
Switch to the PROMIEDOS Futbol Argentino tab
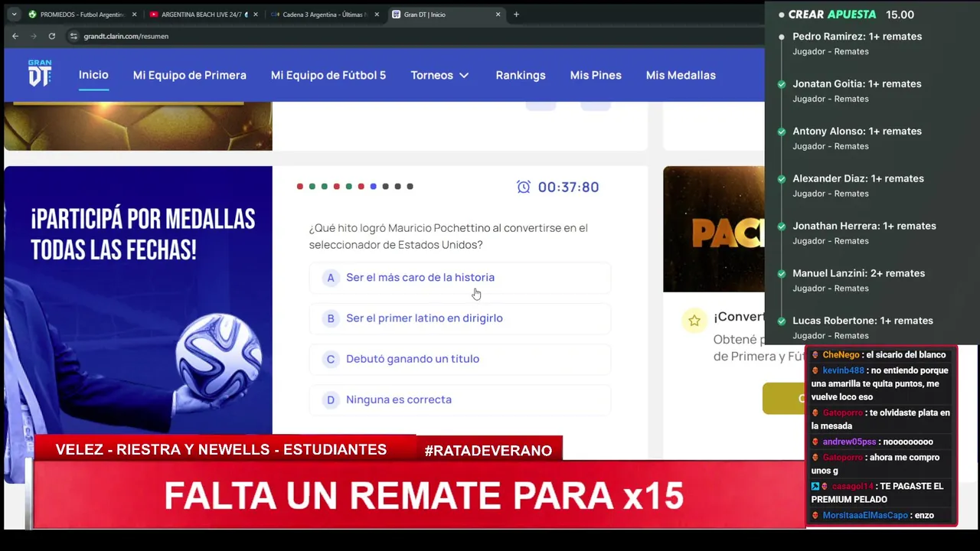82,15
